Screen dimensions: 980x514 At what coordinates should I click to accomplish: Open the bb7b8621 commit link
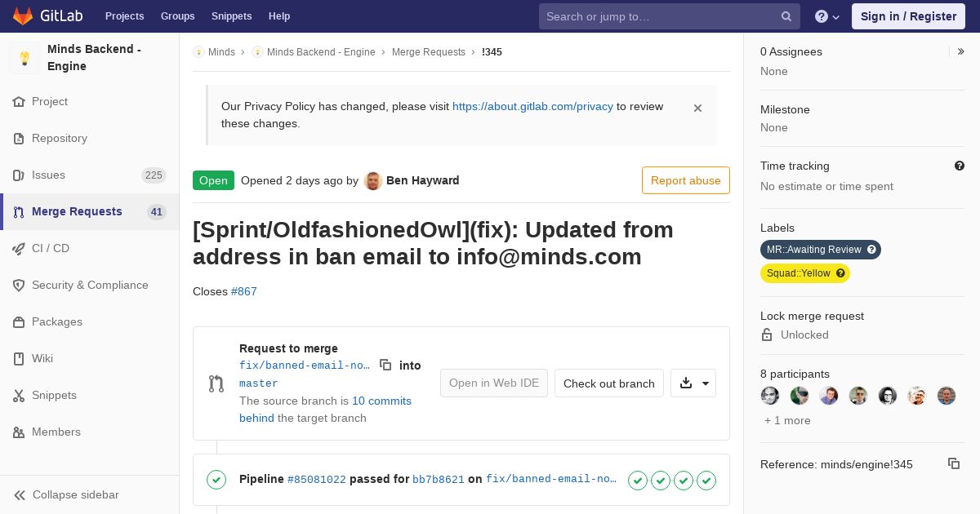tap(439, 480)
